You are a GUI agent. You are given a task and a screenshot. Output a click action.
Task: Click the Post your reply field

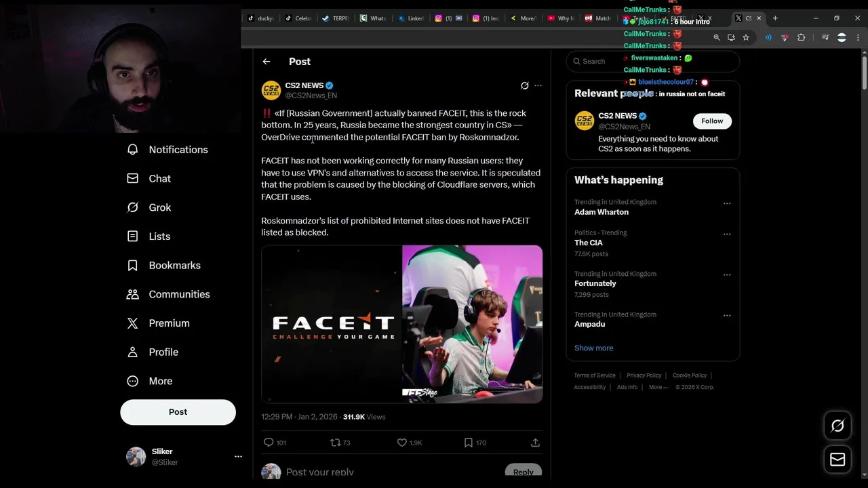pos(393,472)
